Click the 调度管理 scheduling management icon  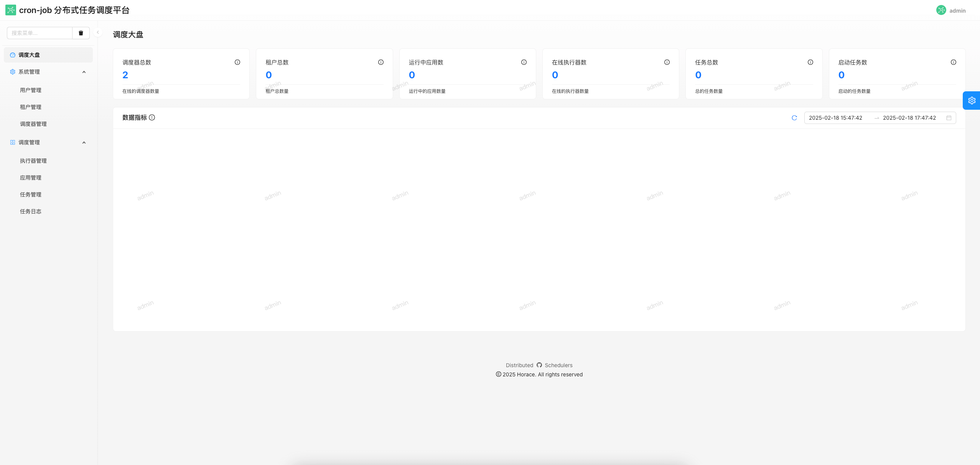(13, 142)
